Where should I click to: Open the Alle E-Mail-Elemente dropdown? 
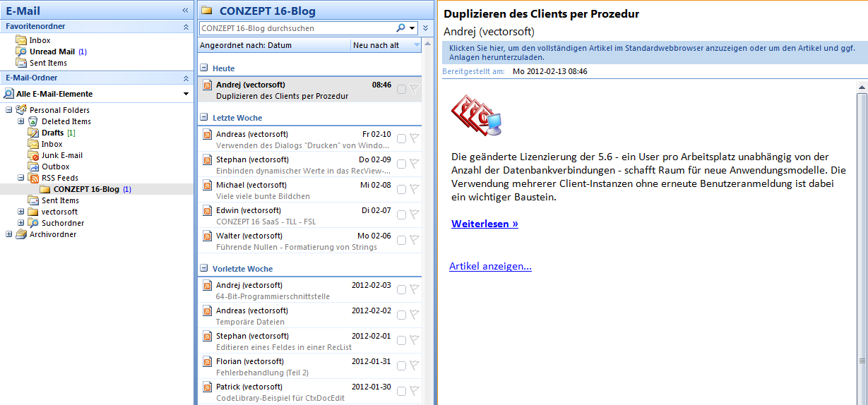[186, 94]
